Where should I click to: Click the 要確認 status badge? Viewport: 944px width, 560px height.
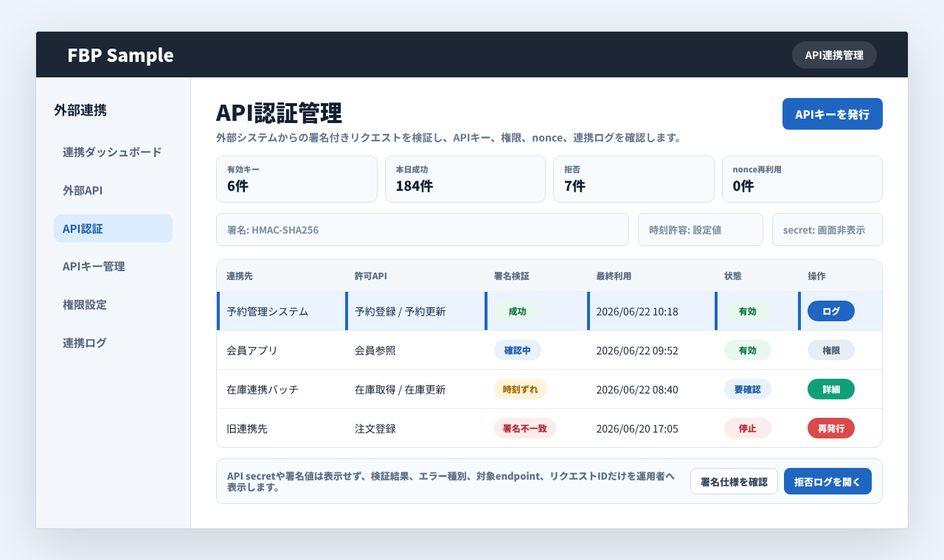point(748,389)
